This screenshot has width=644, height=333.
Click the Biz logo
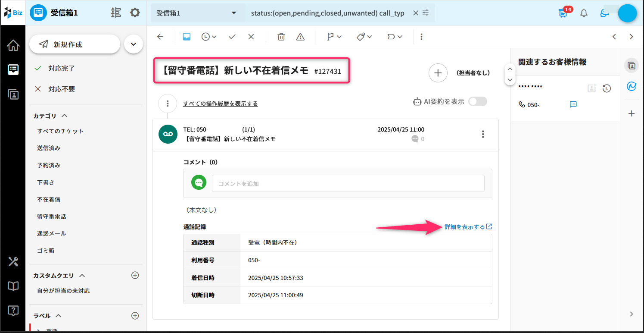tap(13, 13)
